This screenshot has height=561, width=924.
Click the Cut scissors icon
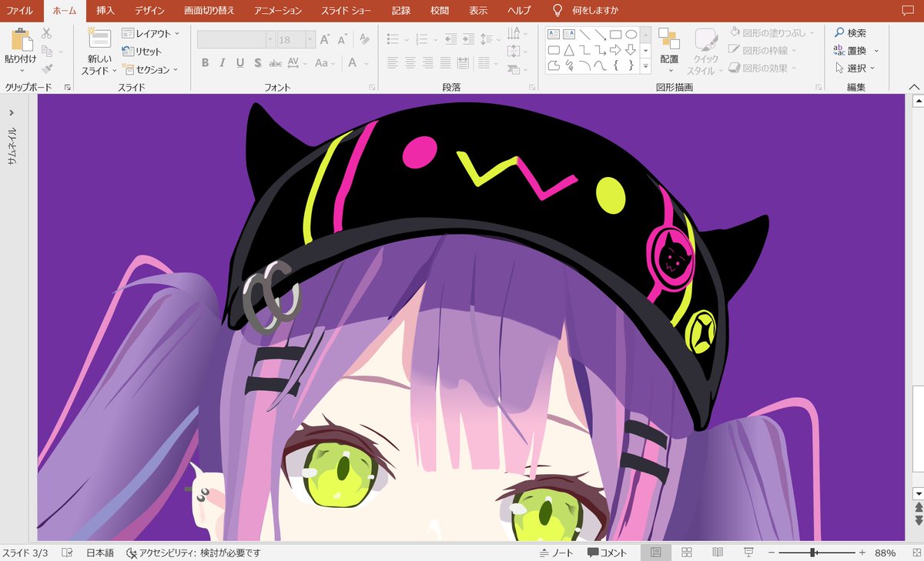point(47,33)
